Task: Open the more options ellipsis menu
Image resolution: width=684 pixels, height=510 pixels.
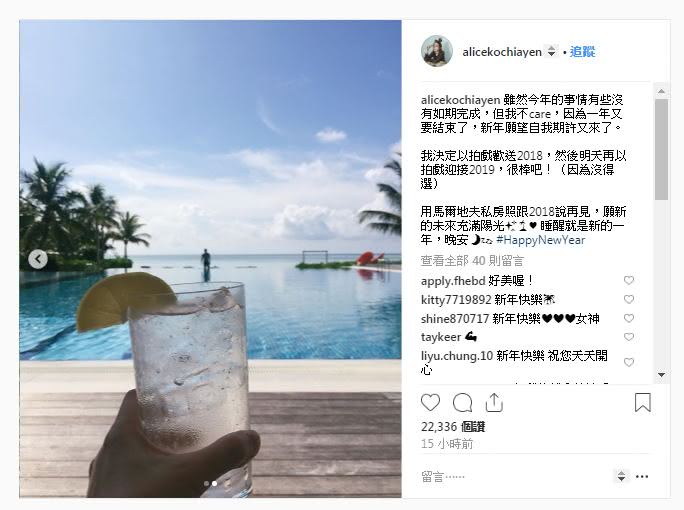Action: coord(642,476)
